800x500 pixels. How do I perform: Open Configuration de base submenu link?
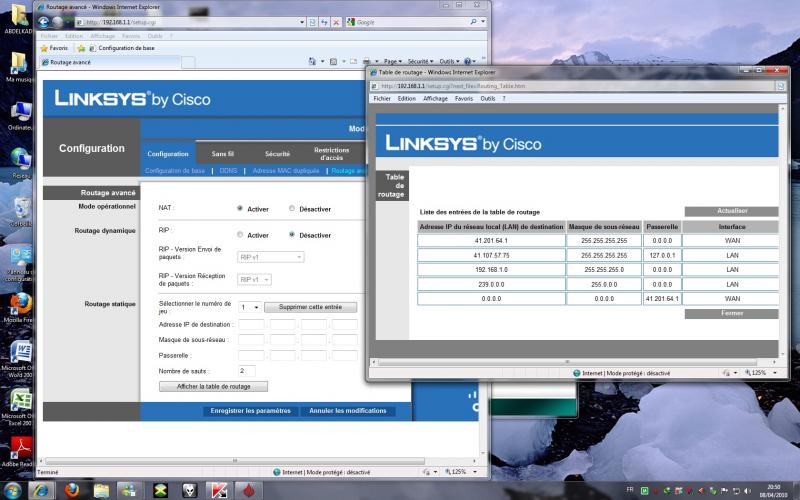[x=174, y=171]
